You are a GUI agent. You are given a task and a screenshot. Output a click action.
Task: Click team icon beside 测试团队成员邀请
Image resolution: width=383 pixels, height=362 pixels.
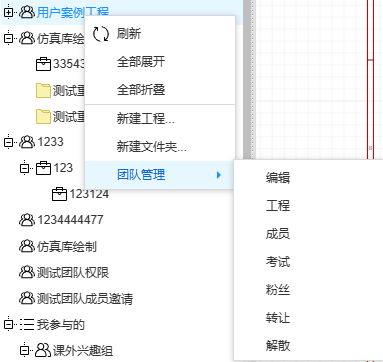pyautogui.click(x=27, y=298)
